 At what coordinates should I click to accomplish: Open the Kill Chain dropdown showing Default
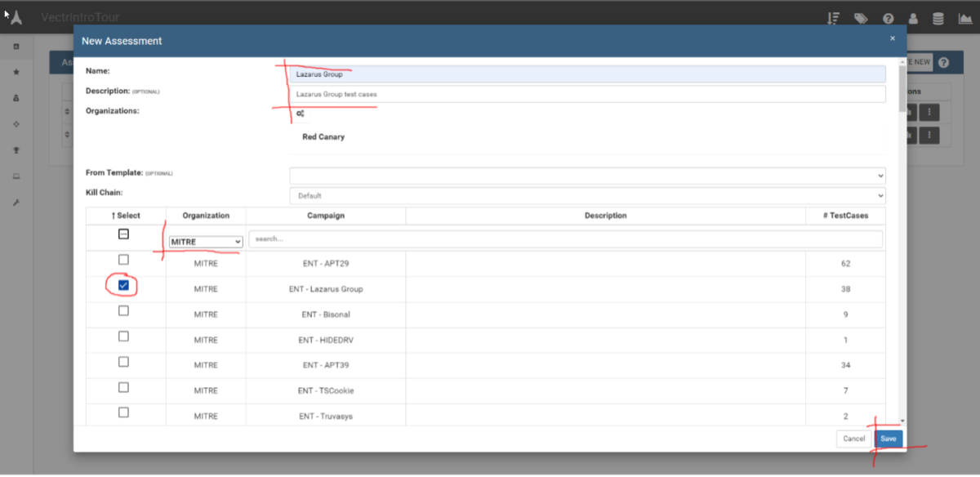click(x=586, y=195)
